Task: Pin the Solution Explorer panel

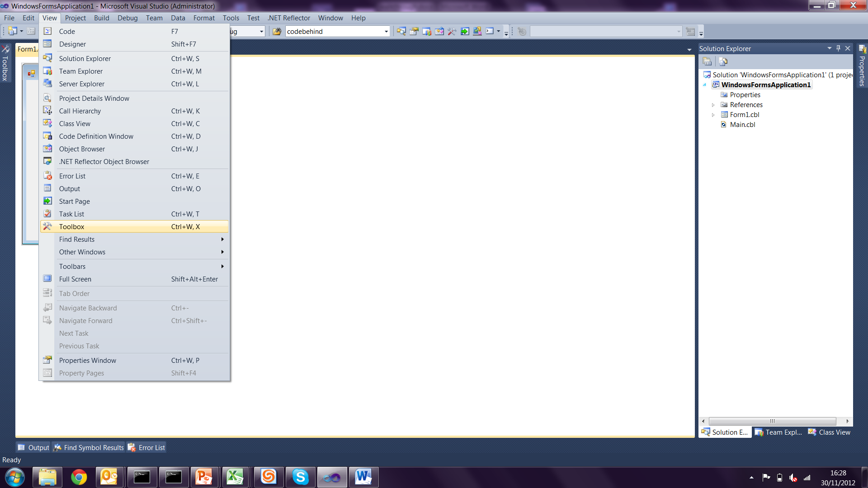Action: coord(838,48)
